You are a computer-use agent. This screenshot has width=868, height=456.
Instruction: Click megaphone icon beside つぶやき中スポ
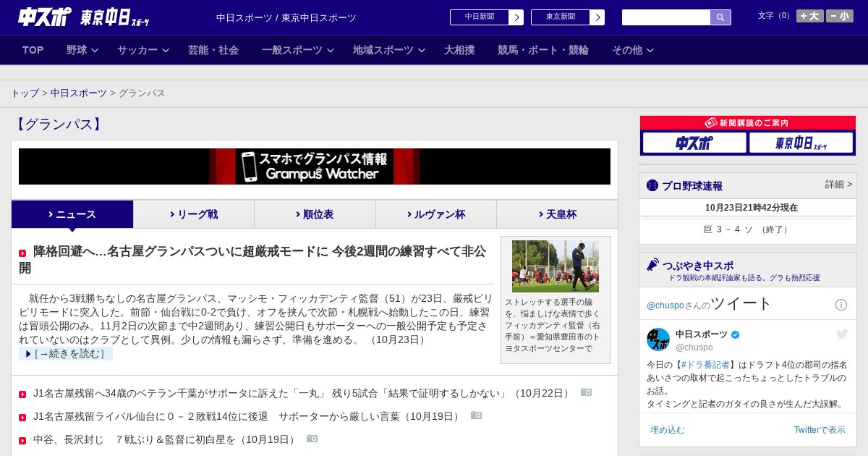652,264
